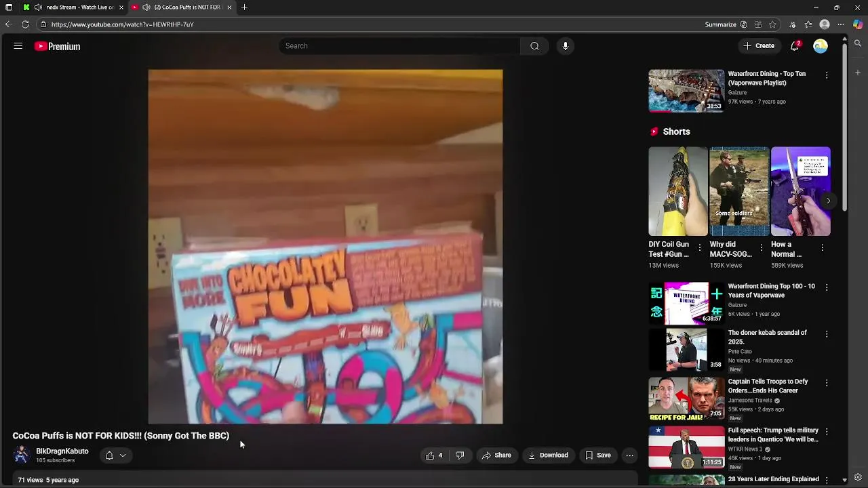Close the CoCoa Puffs tab
The image size is (868, 488).
229,7
